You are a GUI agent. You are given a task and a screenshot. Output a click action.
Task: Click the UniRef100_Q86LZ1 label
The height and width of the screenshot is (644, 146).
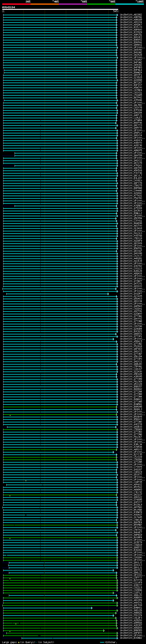[131, 572]
